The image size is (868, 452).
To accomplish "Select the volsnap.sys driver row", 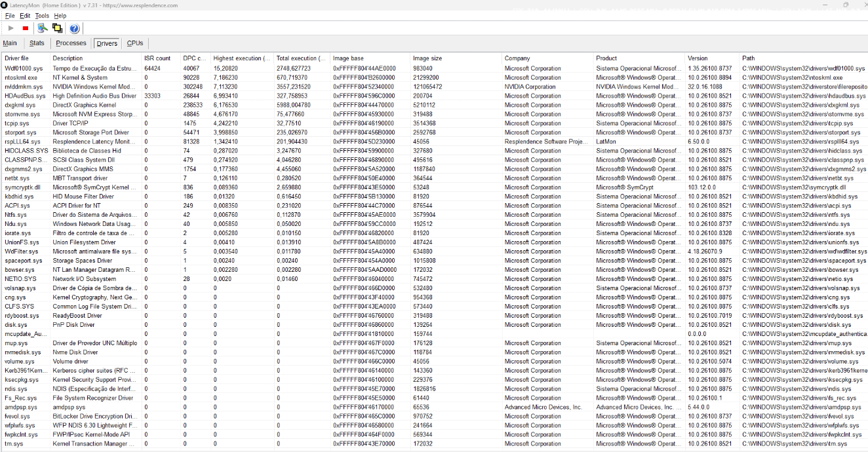I will coord(434,288).
